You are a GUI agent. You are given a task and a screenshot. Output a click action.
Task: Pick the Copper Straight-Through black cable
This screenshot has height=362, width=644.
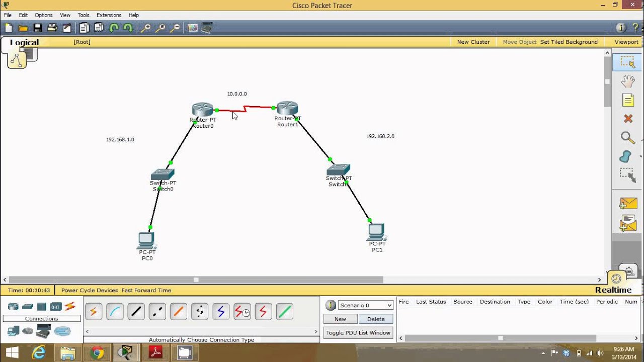coord(136,312)
